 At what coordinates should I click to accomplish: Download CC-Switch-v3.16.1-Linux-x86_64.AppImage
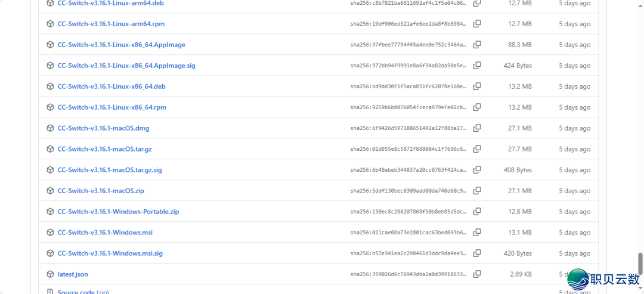pyautogui.click(x=121, y=45)
